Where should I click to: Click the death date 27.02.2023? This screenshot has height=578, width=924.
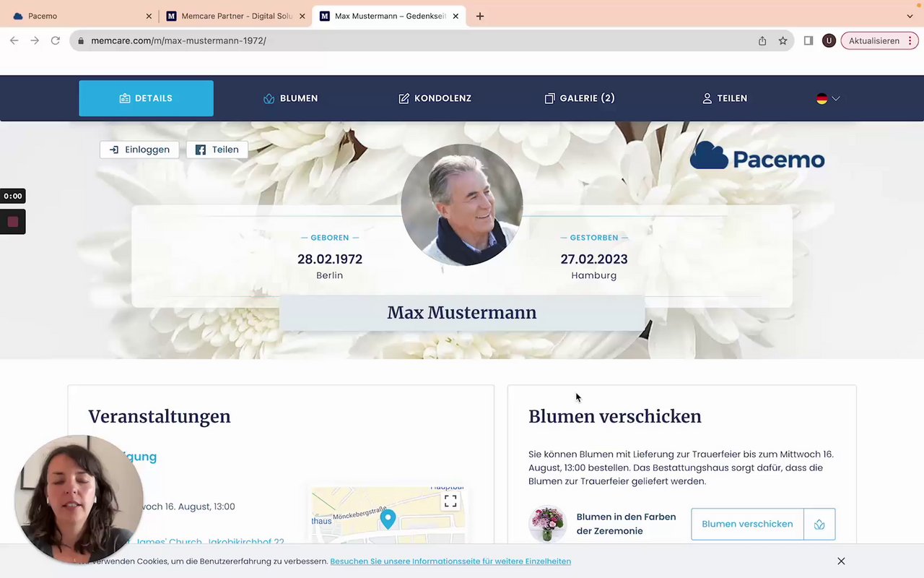594,259
